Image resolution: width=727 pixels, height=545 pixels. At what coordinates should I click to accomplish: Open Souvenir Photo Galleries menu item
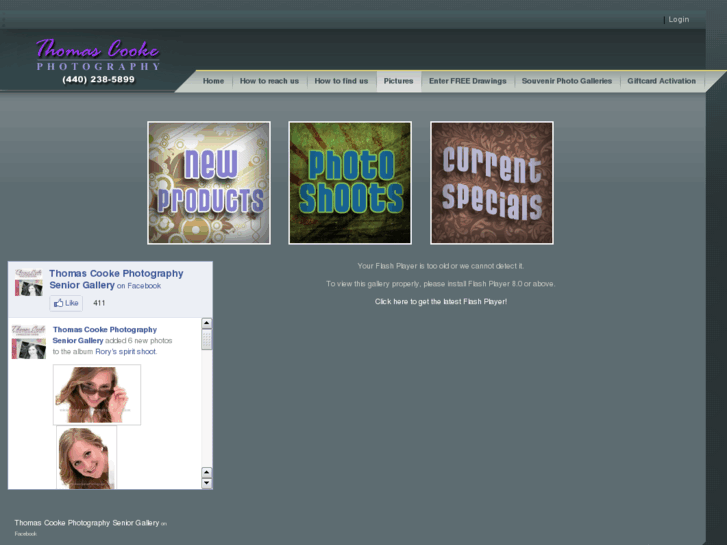coord(567,81)
